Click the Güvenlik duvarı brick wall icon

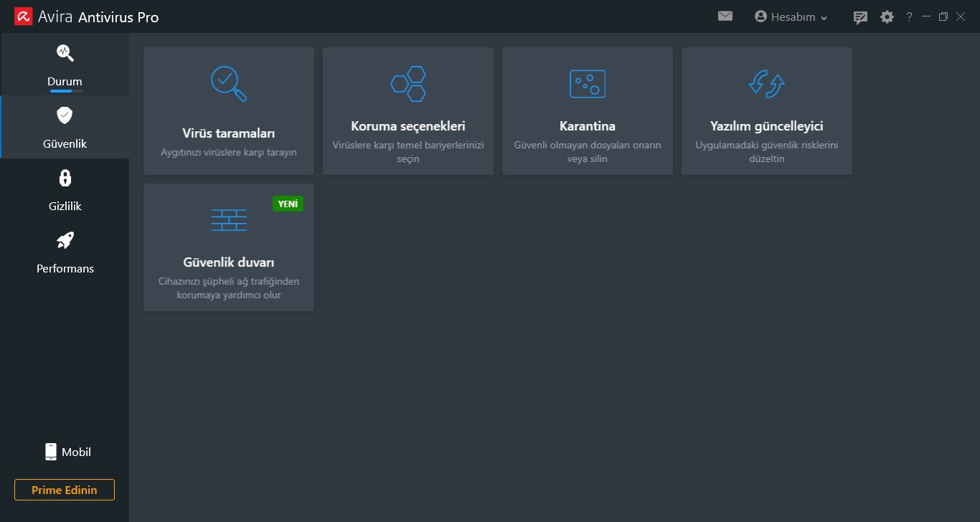(x=229, y=219)
